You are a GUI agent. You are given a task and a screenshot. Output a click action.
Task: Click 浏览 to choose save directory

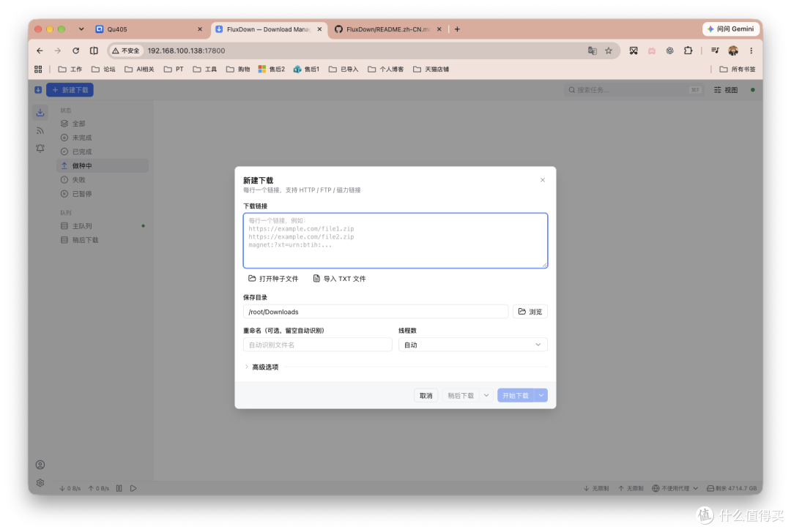(x=530, y=312)
